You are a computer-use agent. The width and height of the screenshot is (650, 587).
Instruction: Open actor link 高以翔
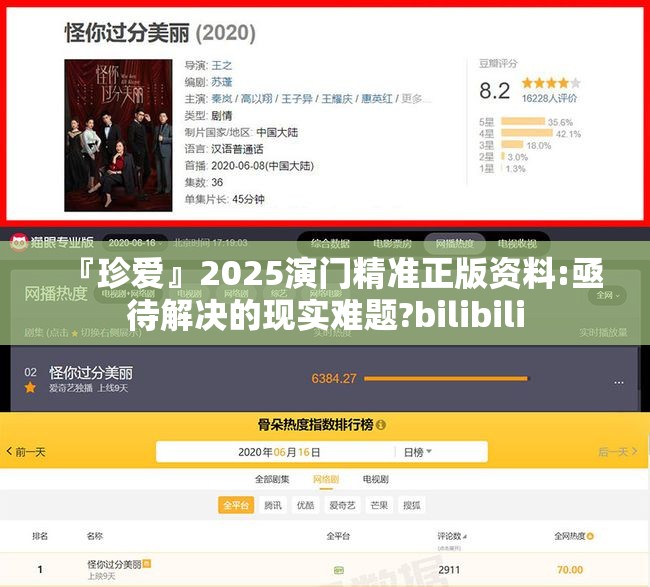point(256,99)
